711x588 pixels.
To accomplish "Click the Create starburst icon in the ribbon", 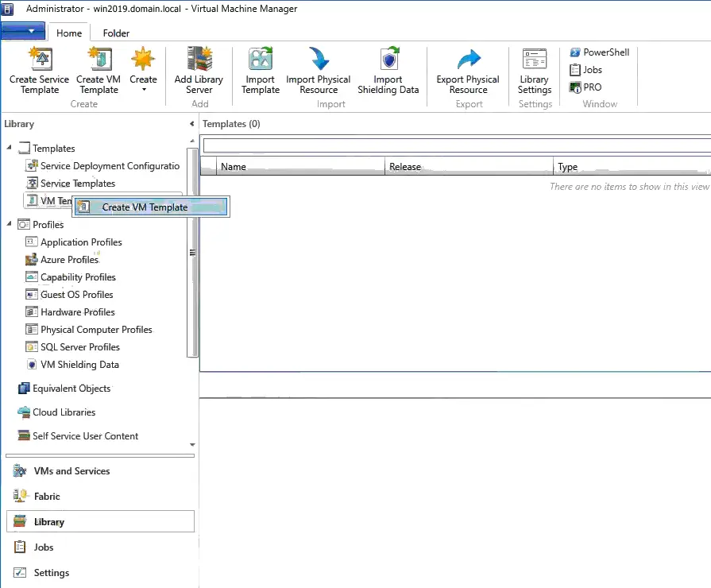I will pyautogui.click(x=143, y=59).
